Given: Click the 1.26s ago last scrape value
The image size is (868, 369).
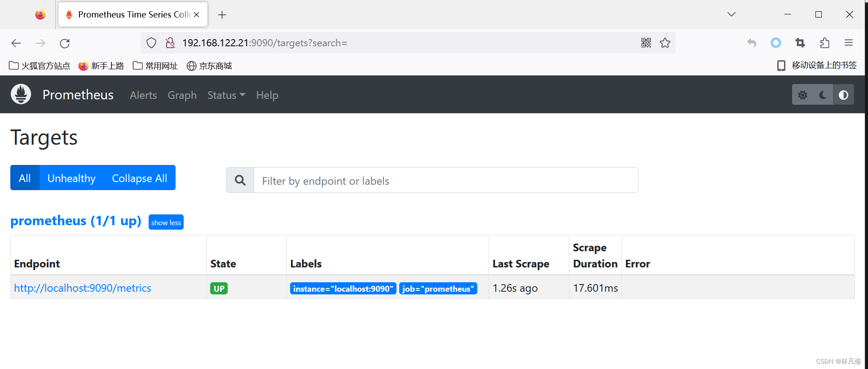Looking at the screenshot, I should [x=515, y=288].
